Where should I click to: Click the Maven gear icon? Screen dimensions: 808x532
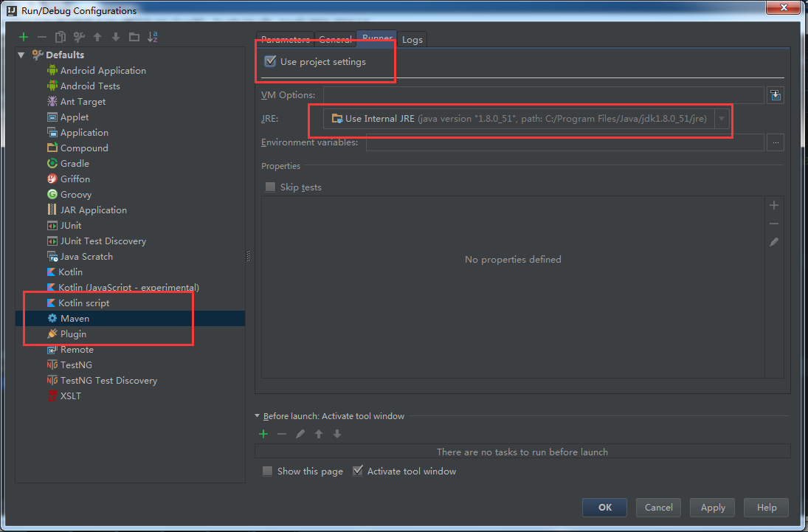pyautogui.click(x=52, y=319)
